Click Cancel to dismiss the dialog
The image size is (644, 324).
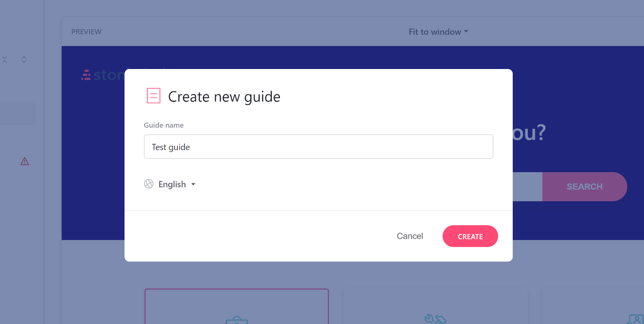(410, 236)
